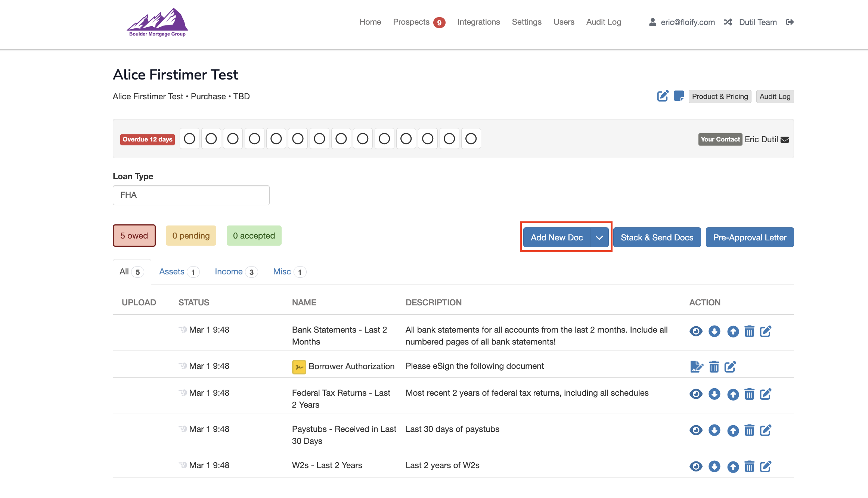Upload a file for Federal Tax Returns
Viewport: 868px width, 498px height.
click(733, 394)
